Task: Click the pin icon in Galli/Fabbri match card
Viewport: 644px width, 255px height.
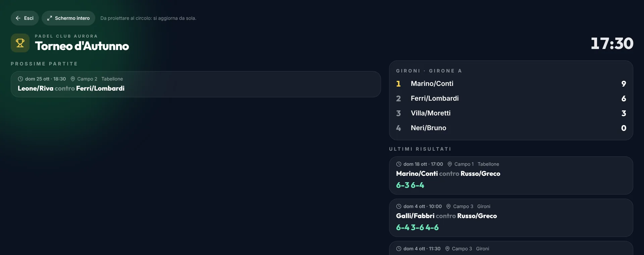Action: click(448, 206)
